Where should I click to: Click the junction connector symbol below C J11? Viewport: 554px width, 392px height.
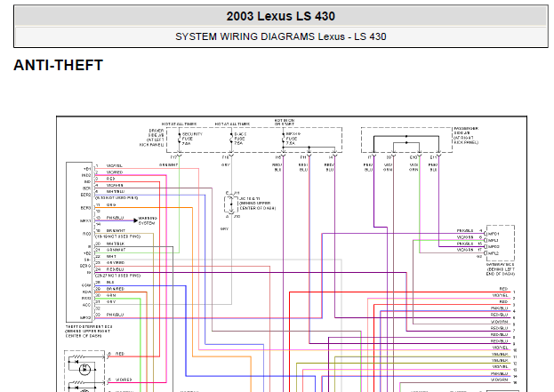tap(231, 204)
